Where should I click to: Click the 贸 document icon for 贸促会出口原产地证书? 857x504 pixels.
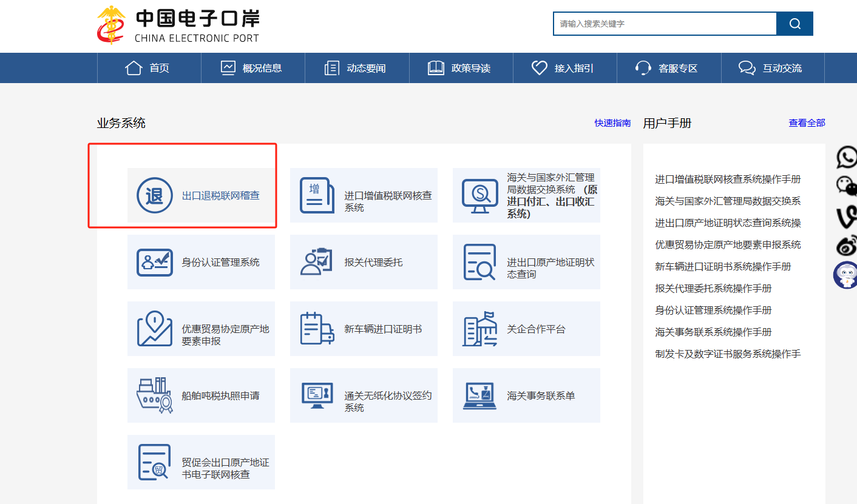click(154, 462)
